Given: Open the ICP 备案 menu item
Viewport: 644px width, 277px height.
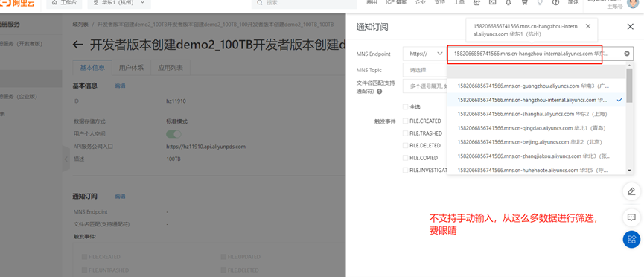Looking at the screenshot, I should (x=396, y=2).
